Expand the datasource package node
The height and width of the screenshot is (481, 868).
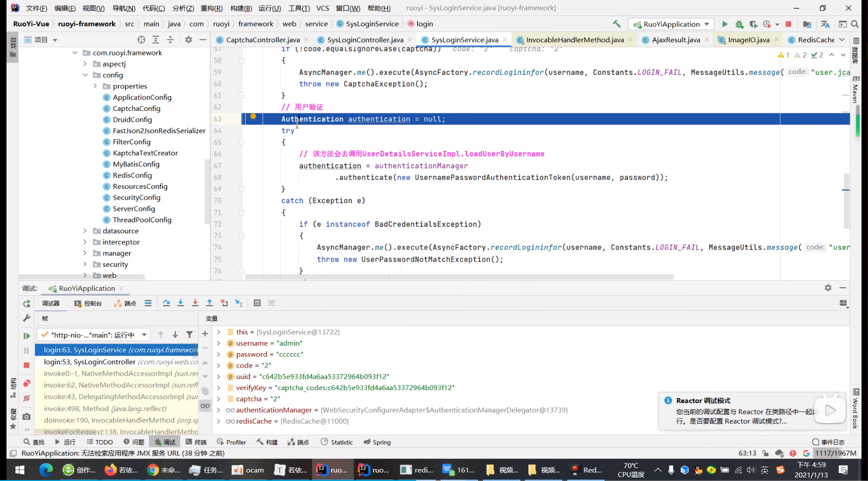(85, 231)
